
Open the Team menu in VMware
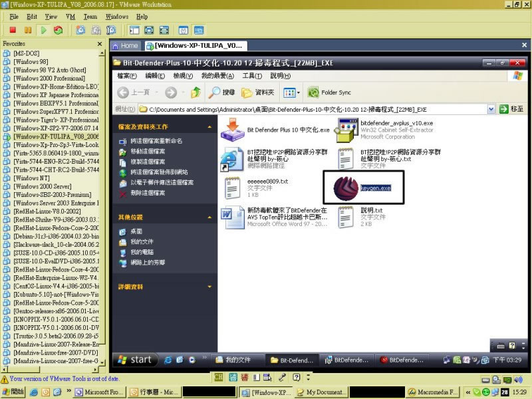[90, 16]
